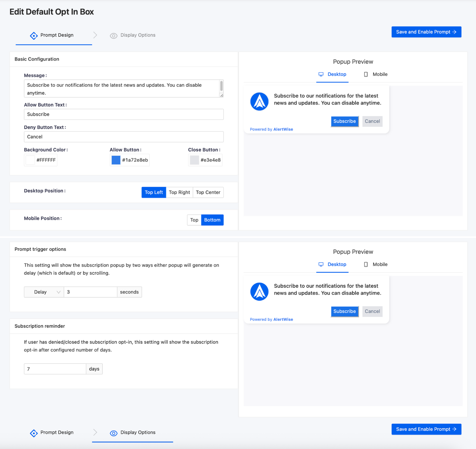The width and height of the screenshot is (476, 449).
Task: Open Powered by AlertWise link in upper preview
Action: 272,129
